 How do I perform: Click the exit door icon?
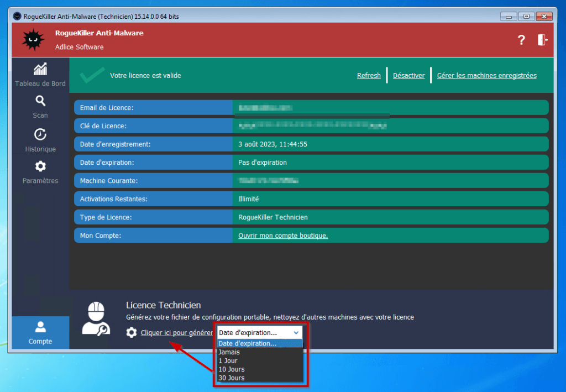[x=542, y=40]
